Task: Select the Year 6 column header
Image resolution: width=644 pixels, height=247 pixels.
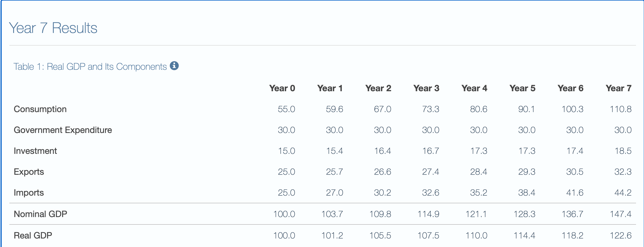Action: click(571, 88)
